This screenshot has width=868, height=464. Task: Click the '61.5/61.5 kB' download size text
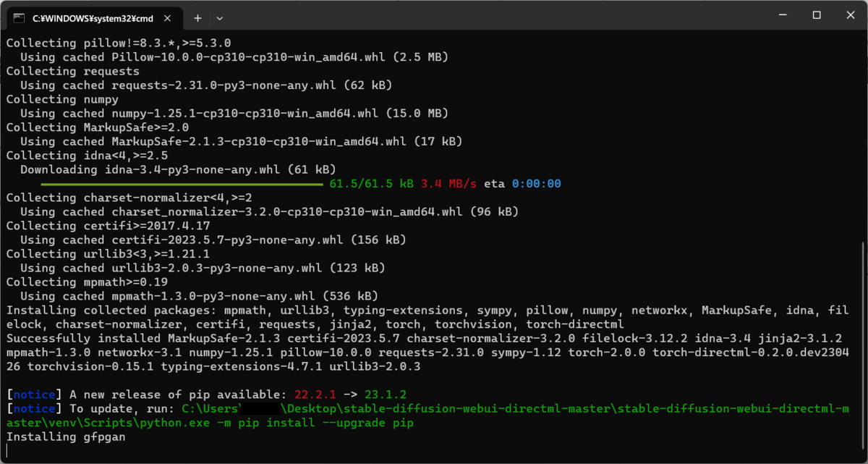pyautogui.click(x=371, y=184)
